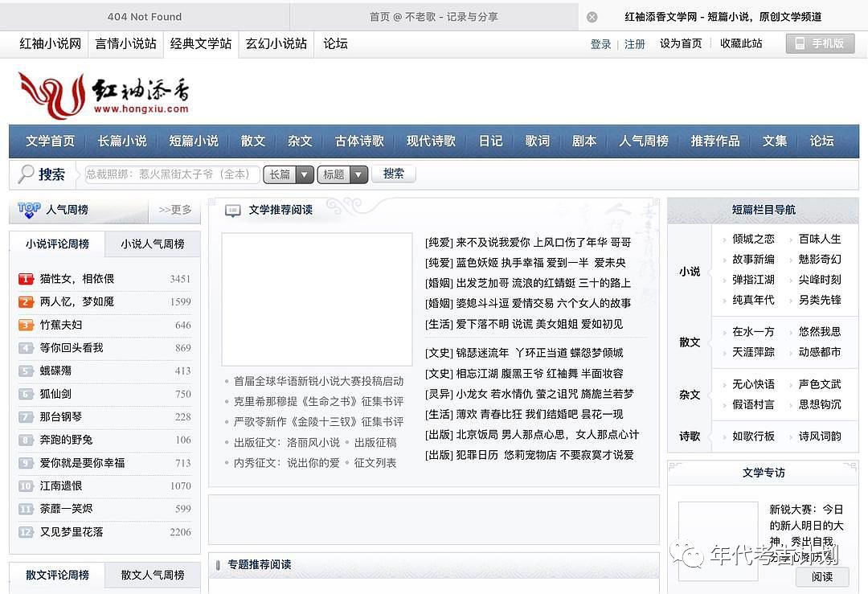Image resolution: width=868 pixels, height=594 pixels.
Task: Click the orange rank 3 badge
Action: pos(26,326)
